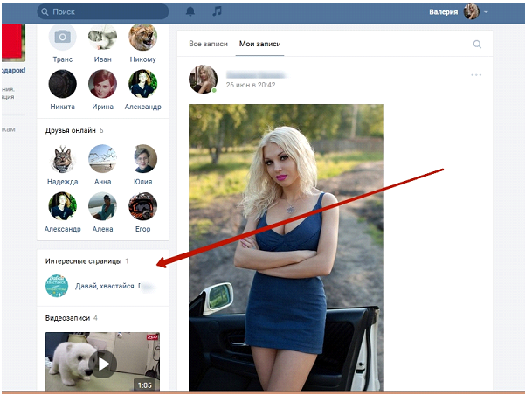Open Надежда's cat avatar in online friends
The width and height of the screenshot is (532, 395).
click(x=62, y=158)
